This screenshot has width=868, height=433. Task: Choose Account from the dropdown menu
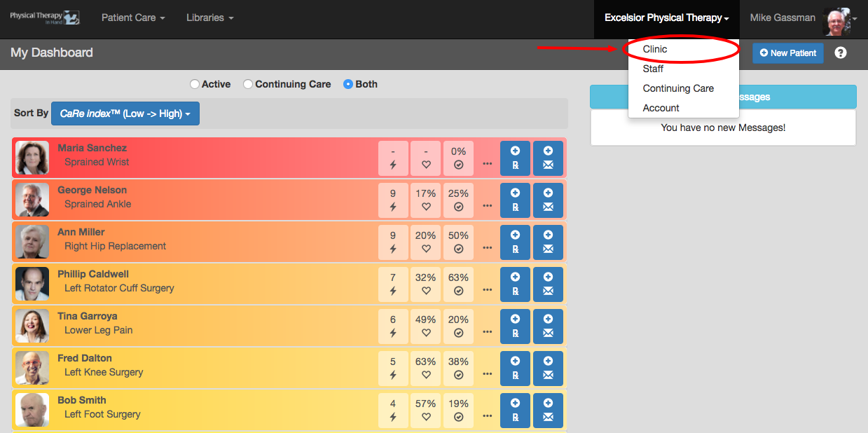click(x=684, y=108)
